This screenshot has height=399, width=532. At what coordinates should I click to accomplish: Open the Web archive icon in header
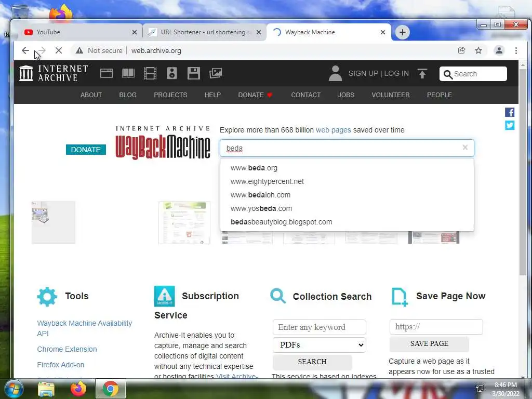point(106,73)
